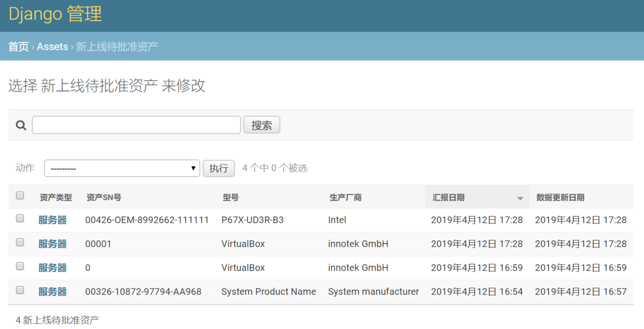Sort by 资产SN号 column header
The width and height of the screenshot is (644, 329).
point(104,198)
